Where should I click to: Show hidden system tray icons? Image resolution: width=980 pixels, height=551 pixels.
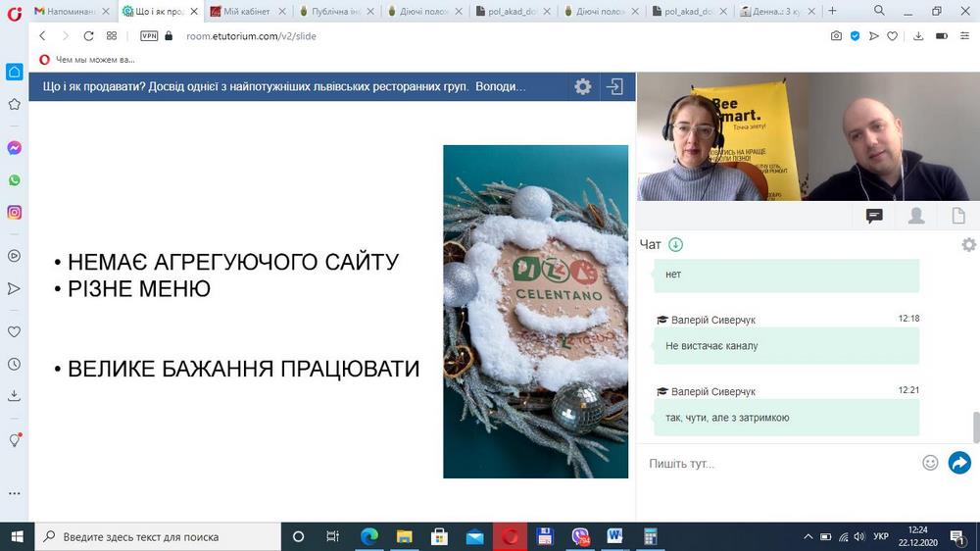(808, 536)
